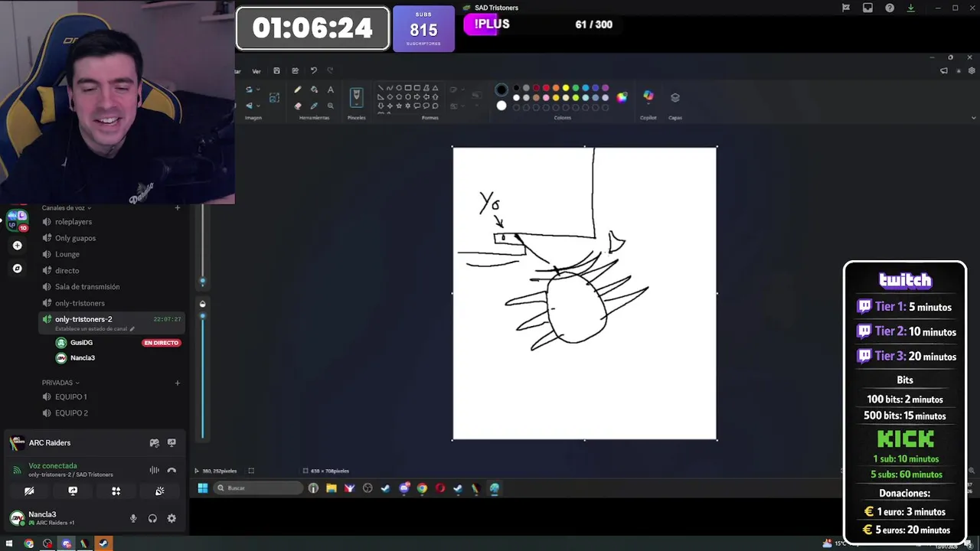
Task: Open File Explorer from the taskbar
Action: [332, 488]
